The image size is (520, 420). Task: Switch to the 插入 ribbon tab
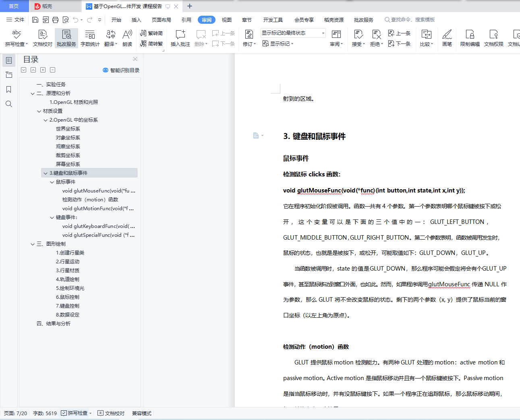137,20
